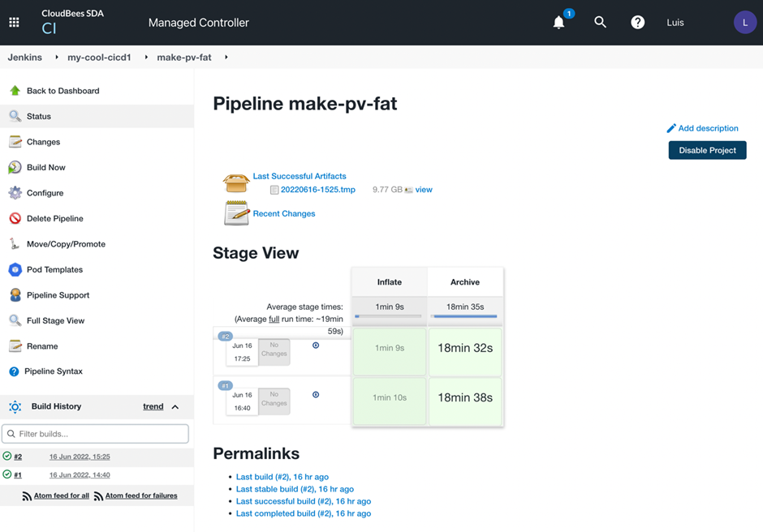
Task: Select Configure in the sidebar
Action: coord(45,193)
